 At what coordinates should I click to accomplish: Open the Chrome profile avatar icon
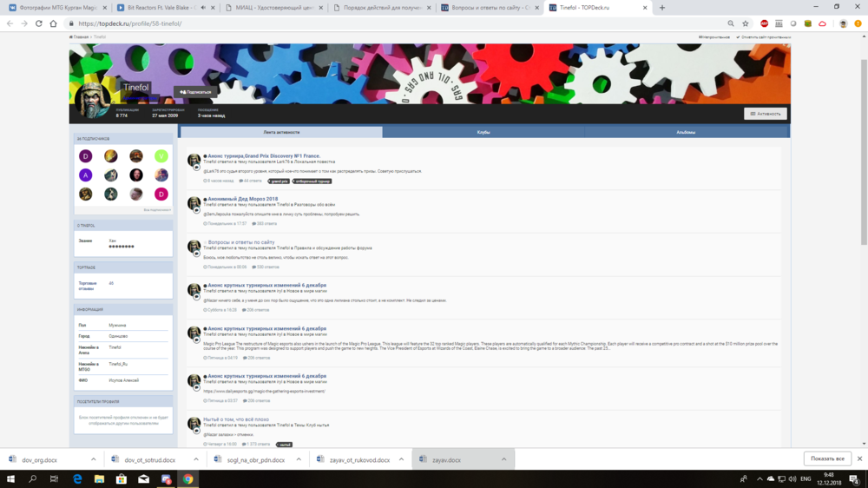[843, 23]
